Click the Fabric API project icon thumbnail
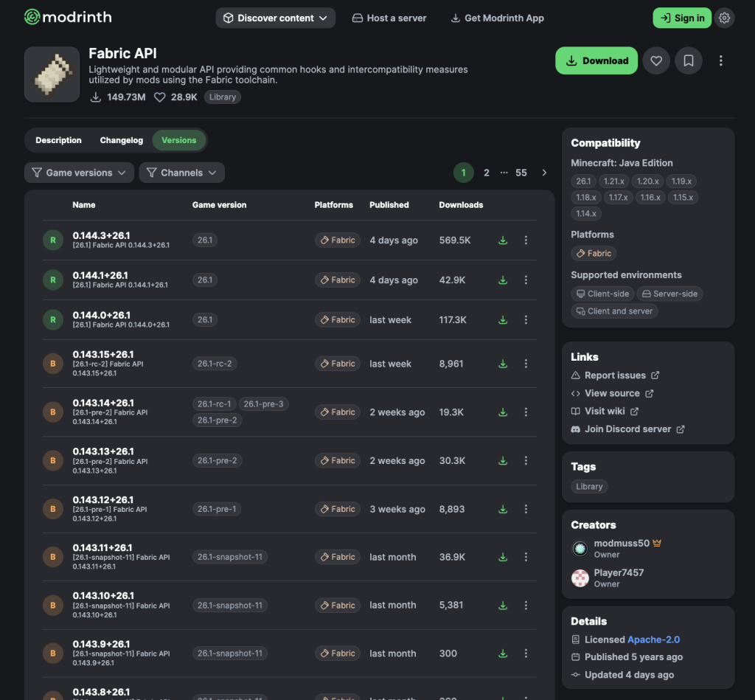 click(52, 74)
